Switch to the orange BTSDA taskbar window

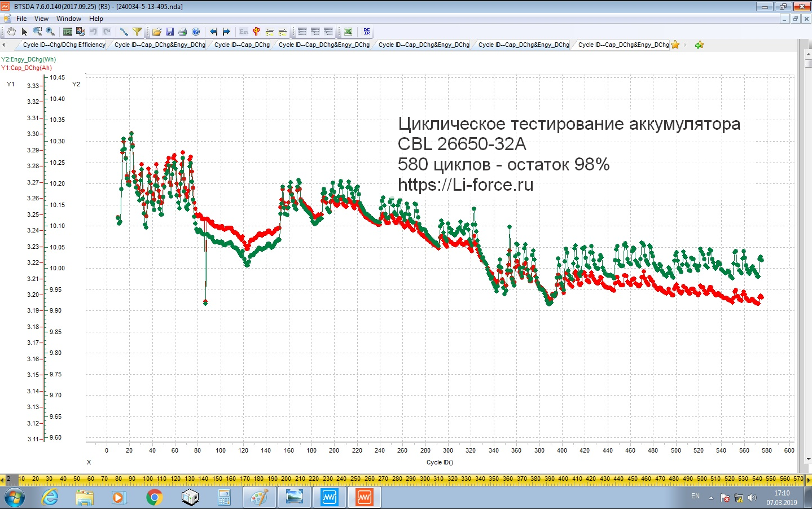365,498
